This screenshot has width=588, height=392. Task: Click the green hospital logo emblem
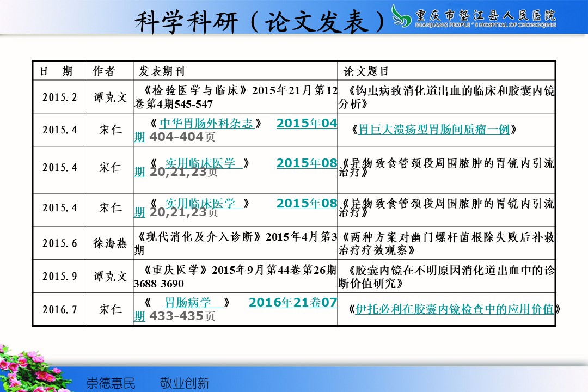[x=401, y=16]
